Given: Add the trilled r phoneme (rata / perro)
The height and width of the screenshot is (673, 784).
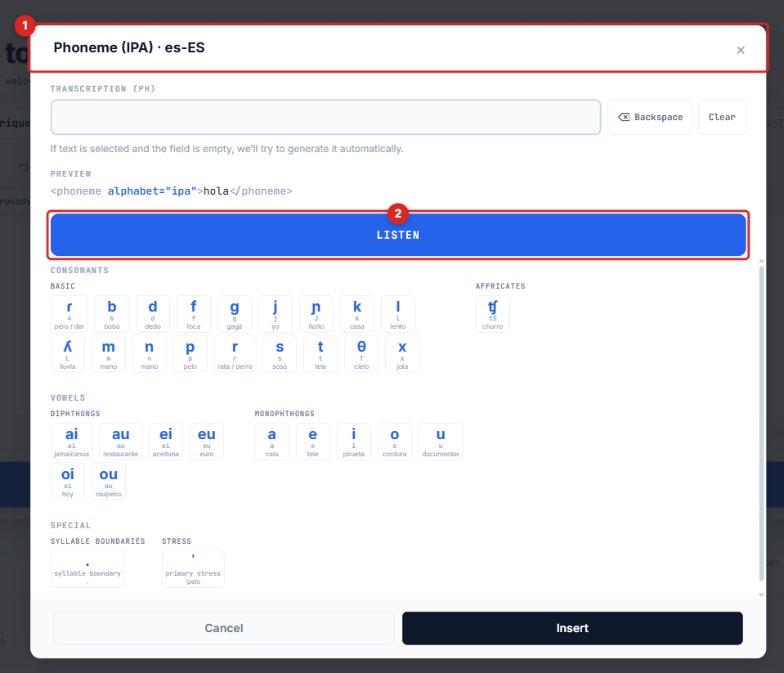Looking at the screenshot, I should coord(235,354).
